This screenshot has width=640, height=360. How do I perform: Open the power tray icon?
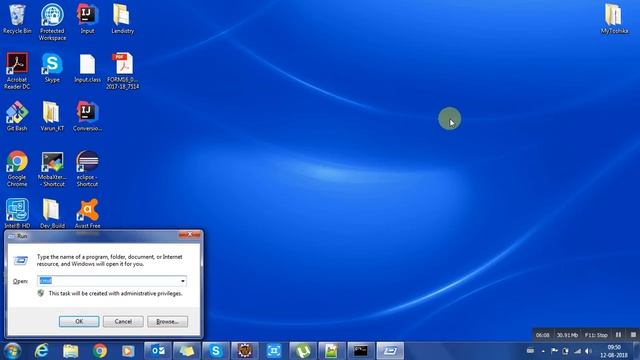(x=565, y=351)
